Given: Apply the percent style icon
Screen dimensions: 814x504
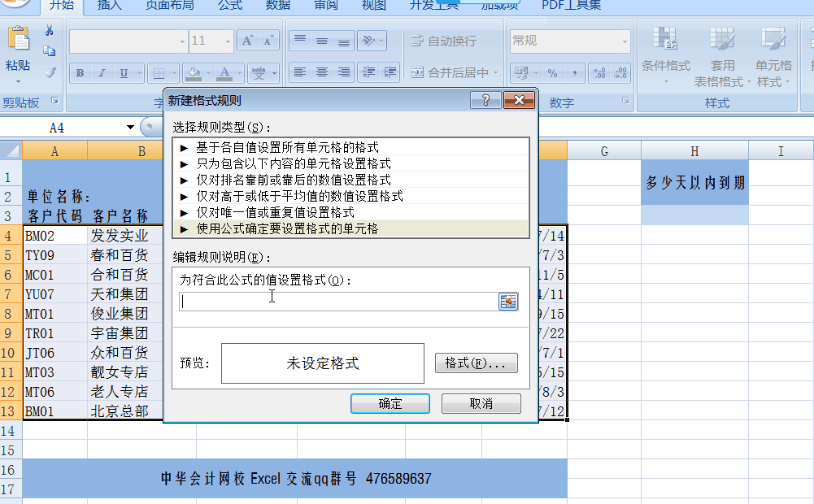Looking at the screenshot, I should pos(551,74).
